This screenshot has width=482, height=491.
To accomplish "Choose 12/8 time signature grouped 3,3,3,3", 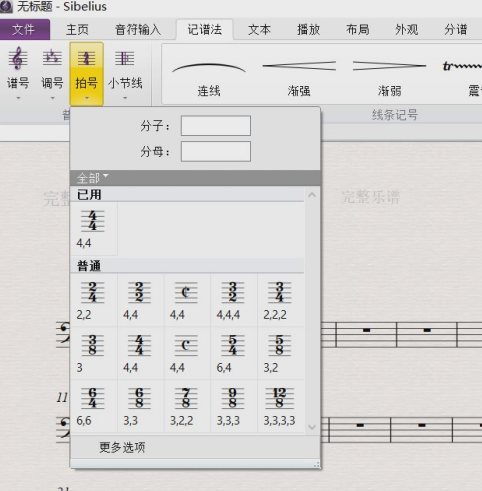I will coord(280,406).
